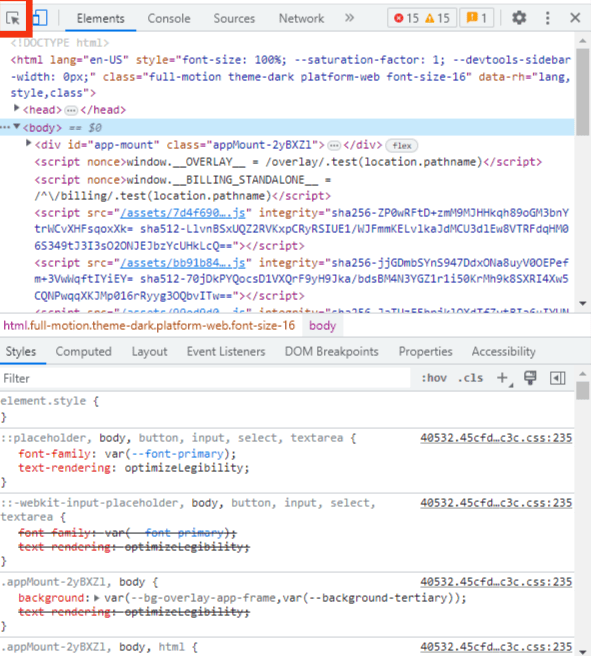Click the ellipsis inside head tag
591x656 pixels.
[71, 110]
